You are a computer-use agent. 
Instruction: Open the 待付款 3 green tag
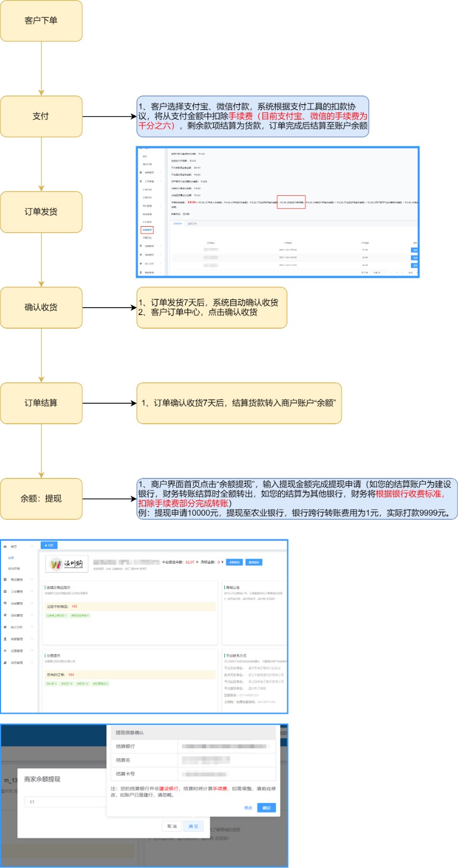[x=51, y=684]
